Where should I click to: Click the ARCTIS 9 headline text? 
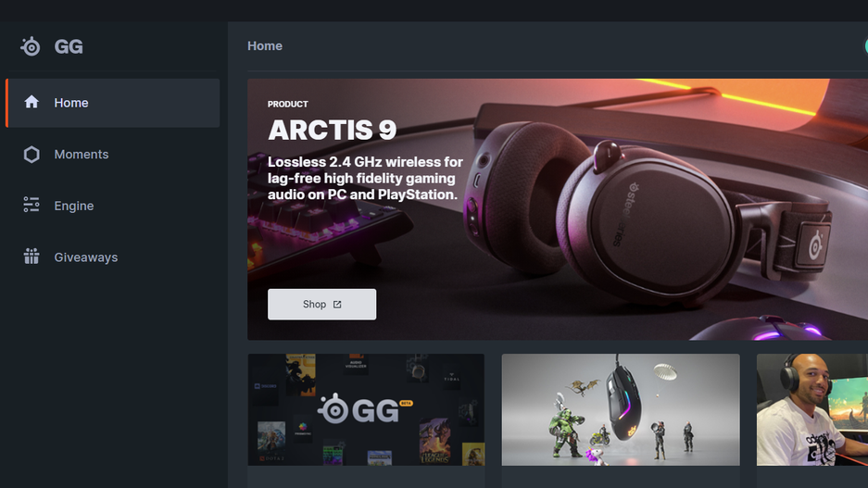[333, 131]
